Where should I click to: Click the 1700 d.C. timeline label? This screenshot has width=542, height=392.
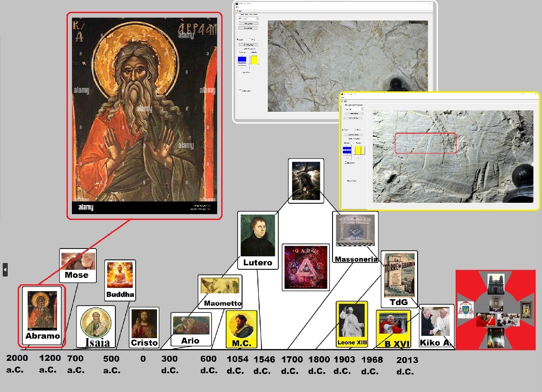pos(292,365)
